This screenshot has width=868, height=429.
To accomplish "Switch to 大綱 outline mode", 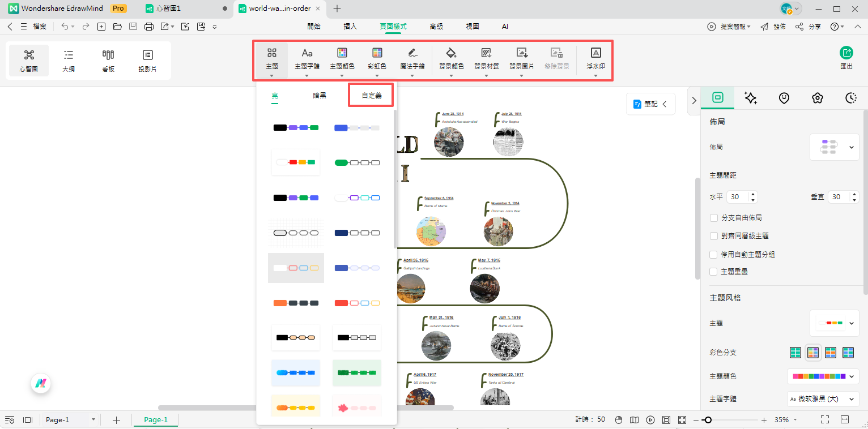I will click(68, 59).
